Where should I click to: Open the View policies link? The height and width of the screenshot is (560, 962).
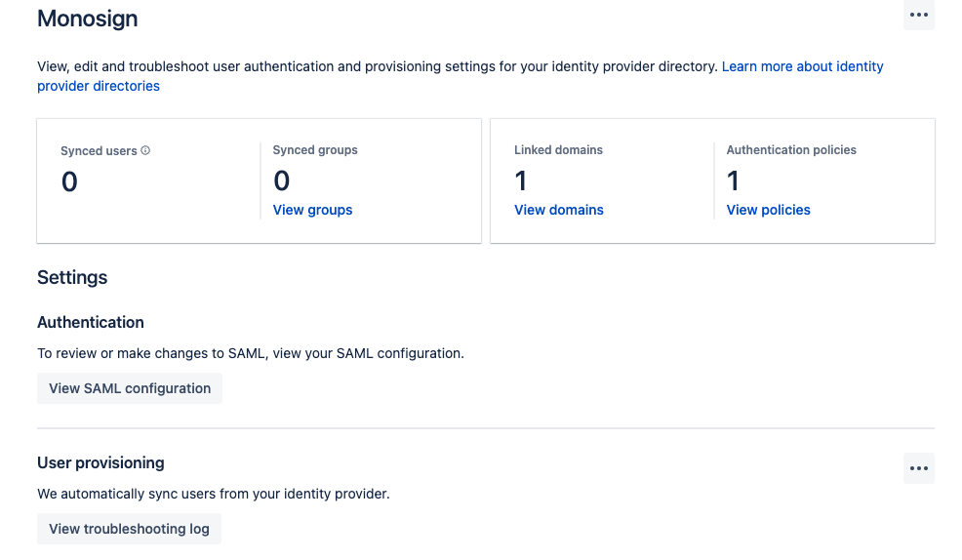coord(768,210)
